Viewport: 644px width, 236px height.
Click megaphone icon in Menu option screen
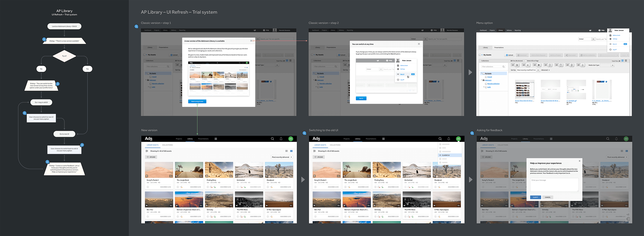click(590, 30)
